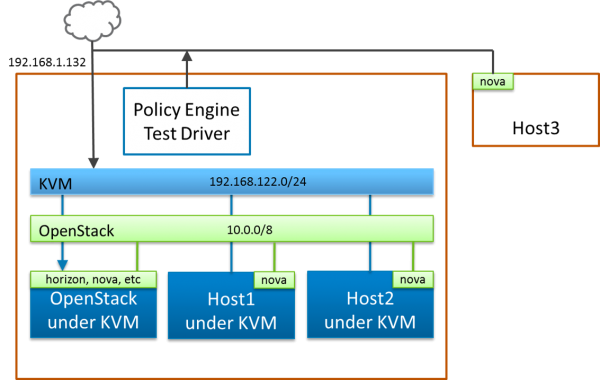
Task: Click the nova tag on Host3
Action: click(x=492, y=82)
